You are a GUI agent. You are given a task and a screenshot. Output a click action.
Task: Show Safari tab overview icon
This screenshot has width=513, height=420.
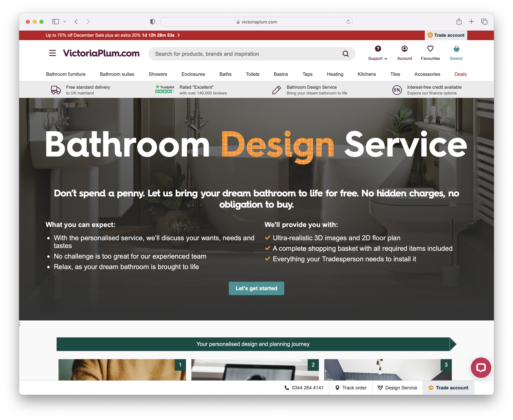pos(484,22)
